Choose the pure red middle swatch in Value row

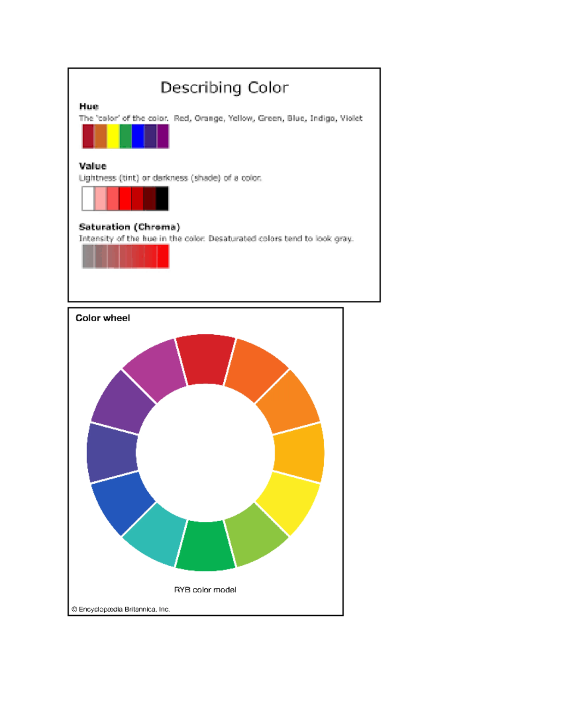coord(125,198)
